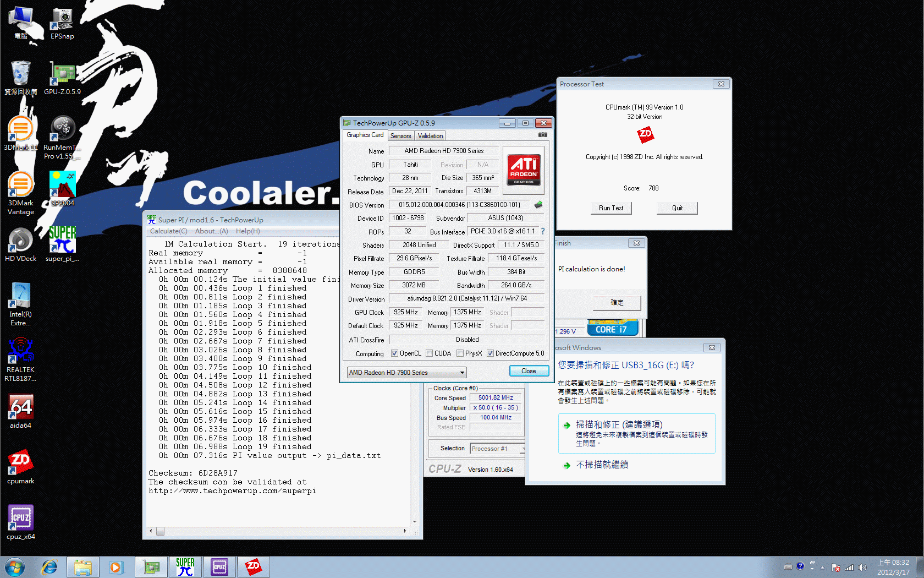This screenshot has height=578, width=924.
Task: Toggle PhysX checkbox in GPU-Z
Action: point(460,353)
